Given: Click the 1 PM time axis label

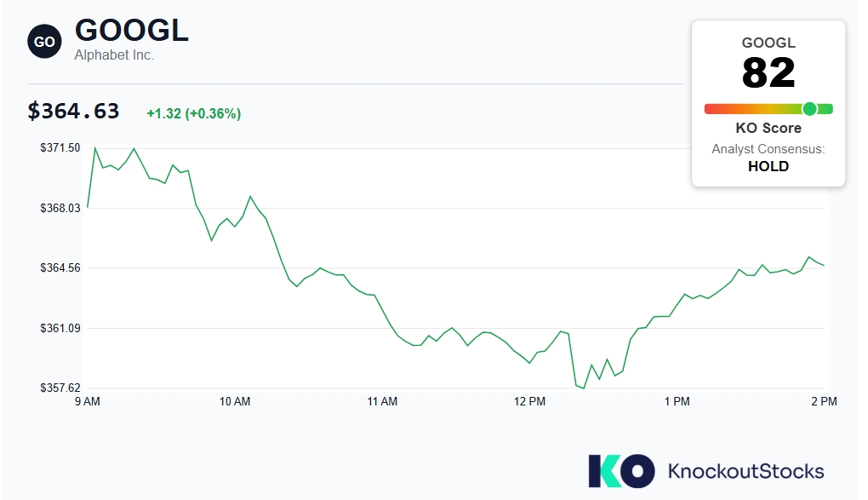Looking at the screenshot, I should click(x=677, y=401).
